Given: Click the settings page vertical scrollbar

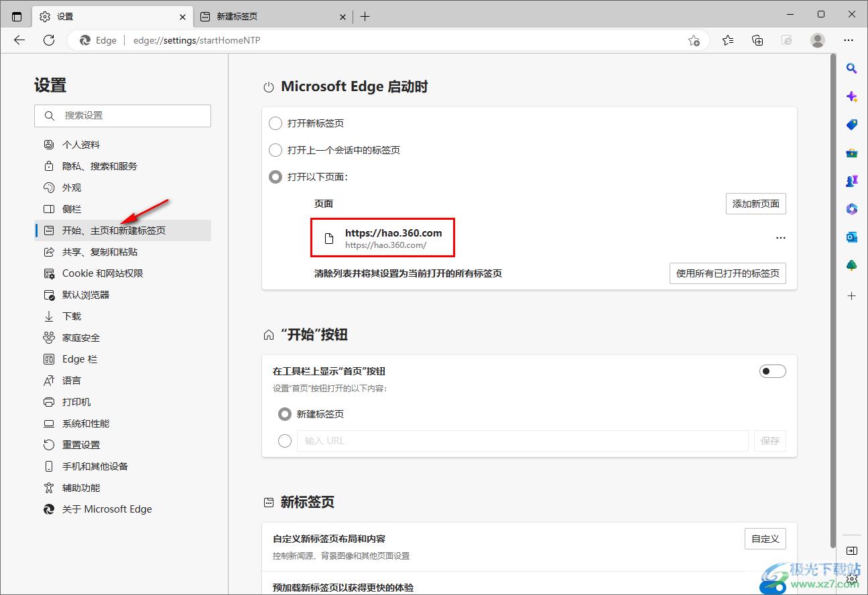Looking at the screenshot, I should coord(833,302).
